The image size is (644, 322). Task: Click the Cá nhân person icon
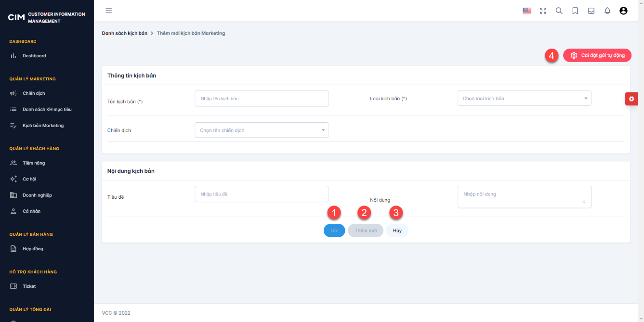pos(13,211)
